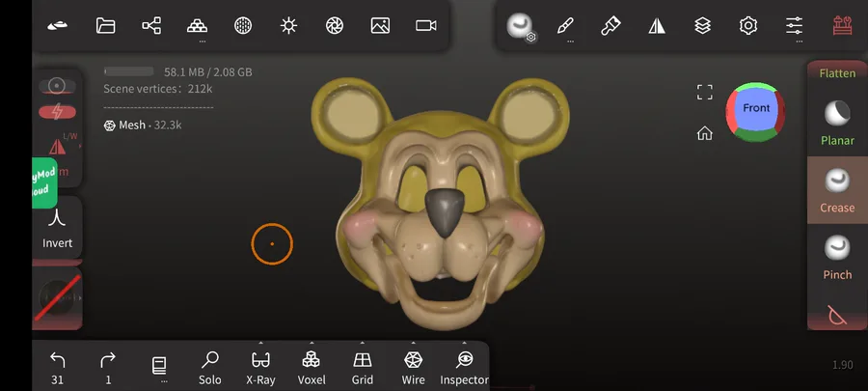Toggle the Invert button

(x=57, y=229)
